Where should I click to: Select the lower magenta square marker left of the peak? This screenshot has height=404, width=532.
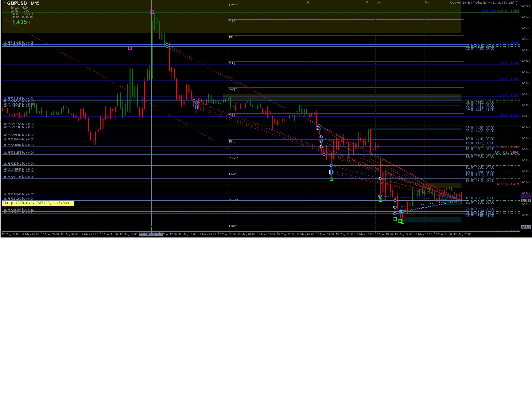(x=130, y=49)
